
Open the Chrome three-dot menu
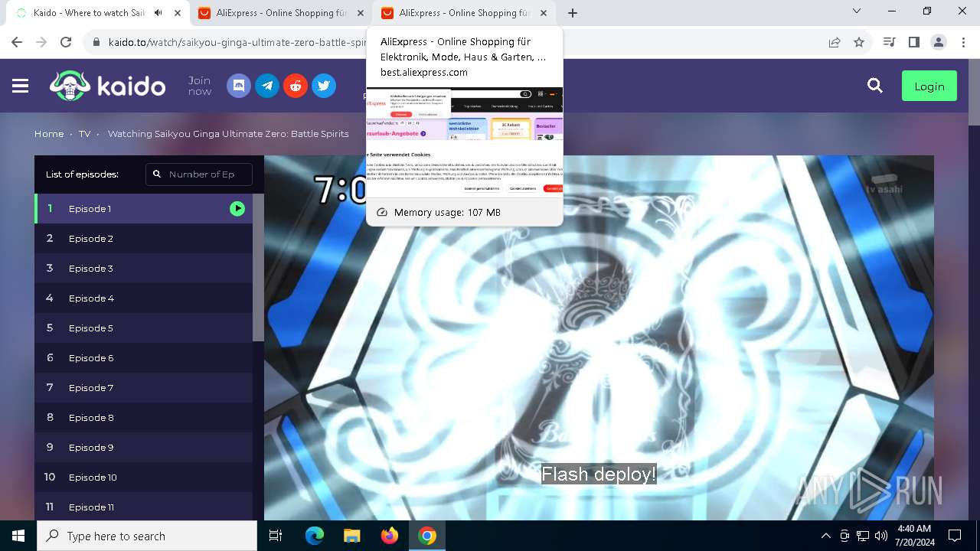click(x=962, y=42)
